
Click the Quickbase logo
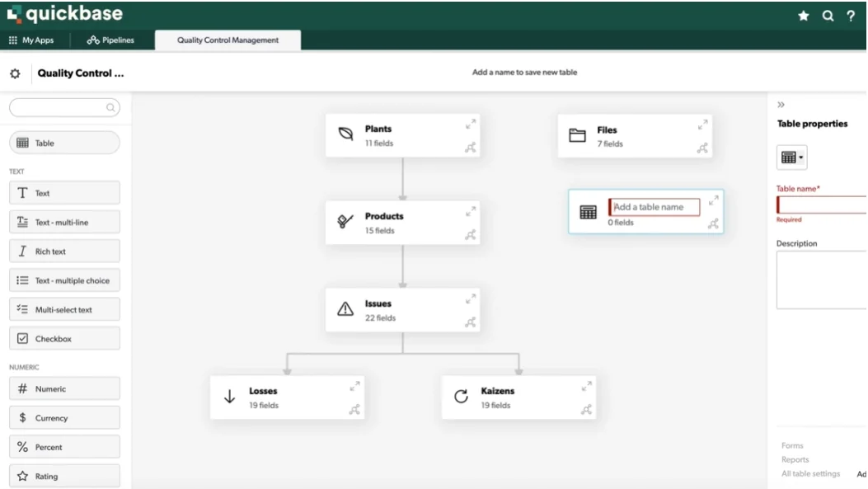tap(65, 14)
